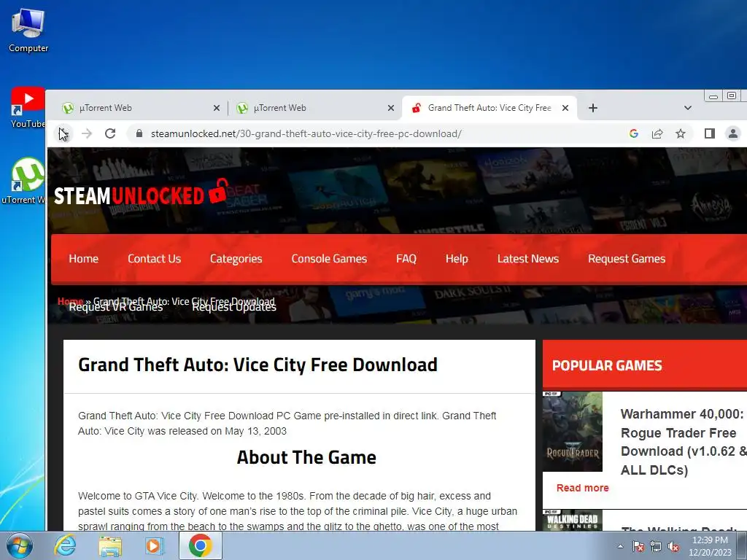Viewport: 747px width, 560px height.
Task: Open the Windows Start menu orb
Action: coord(18,545)
